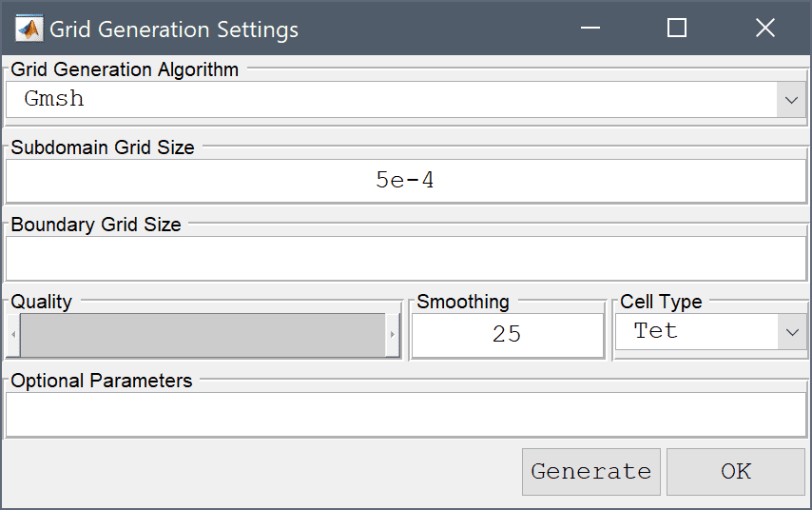This screenshot has width=812, height=510.
Task: Click the Quality panel label
Action: pyautogui.click(x=42, y=302)
